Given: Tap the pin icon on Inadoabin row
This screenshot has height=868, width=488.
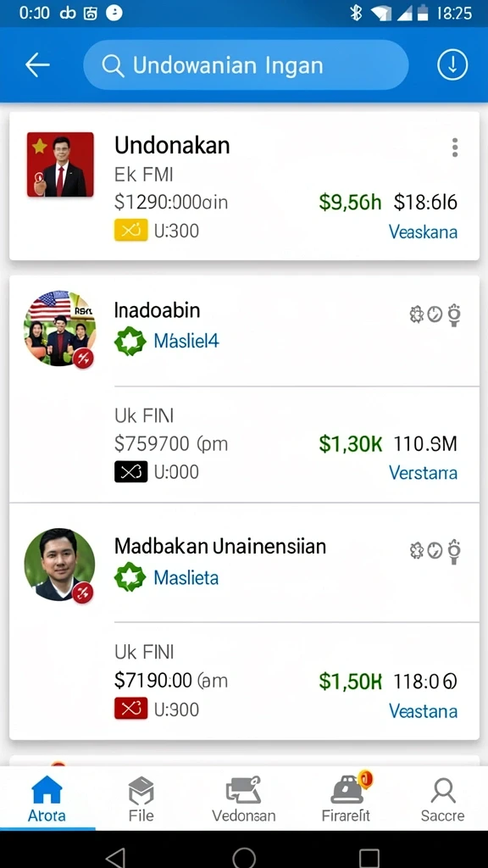Looking at the screenshot, I should 454,315.
